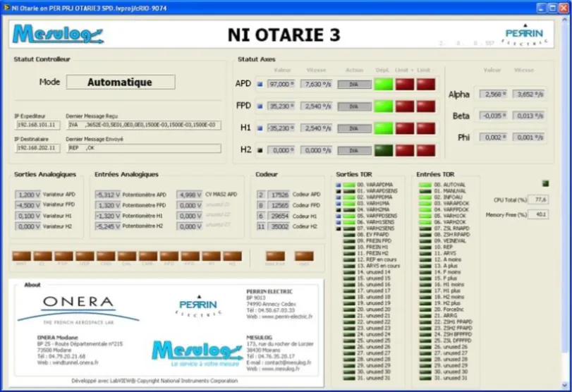572x392 pixels.
Task: Click the LED for input 20. ForceInc
Action: tap(425, 310)
